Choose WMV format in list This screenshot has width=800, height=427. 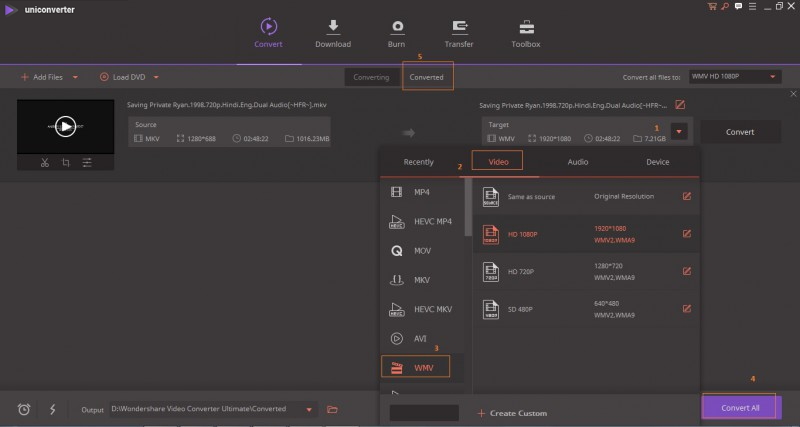[x=422, y=367]
